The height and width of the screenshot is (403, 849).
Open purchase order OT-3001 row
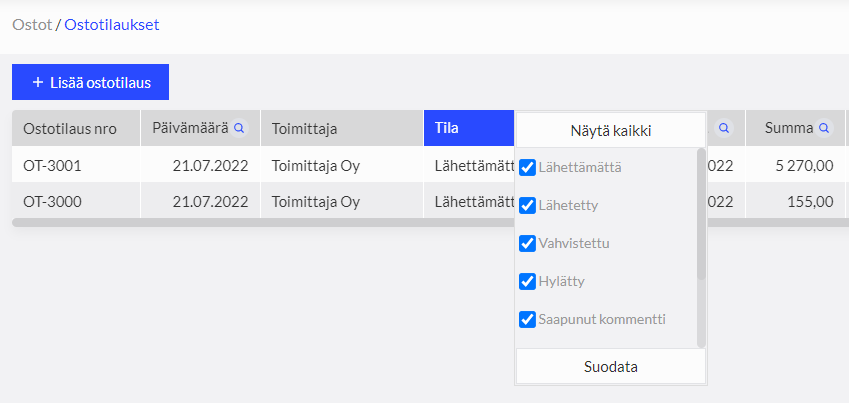tap(53, 165)
